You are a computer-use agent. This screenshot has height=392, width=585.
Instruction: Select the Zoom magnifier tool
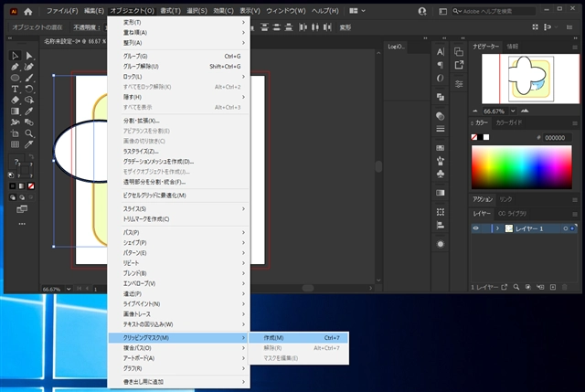[29, 132]
